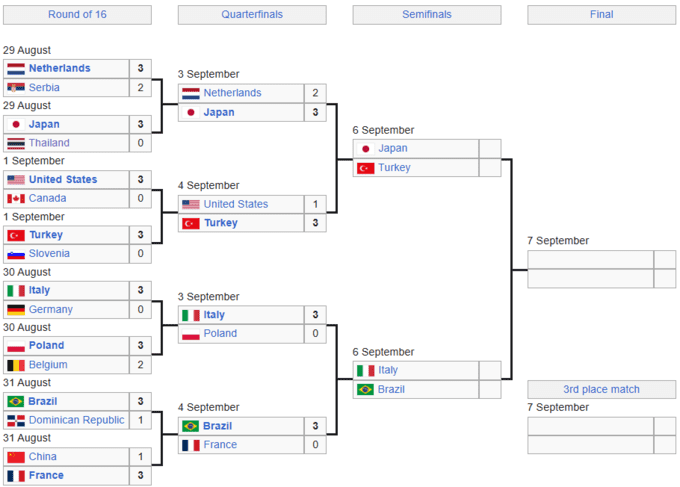This screenshot has height=487, width=680.
Task: Click the Thailand flag icon
Action: coord(15,143)
